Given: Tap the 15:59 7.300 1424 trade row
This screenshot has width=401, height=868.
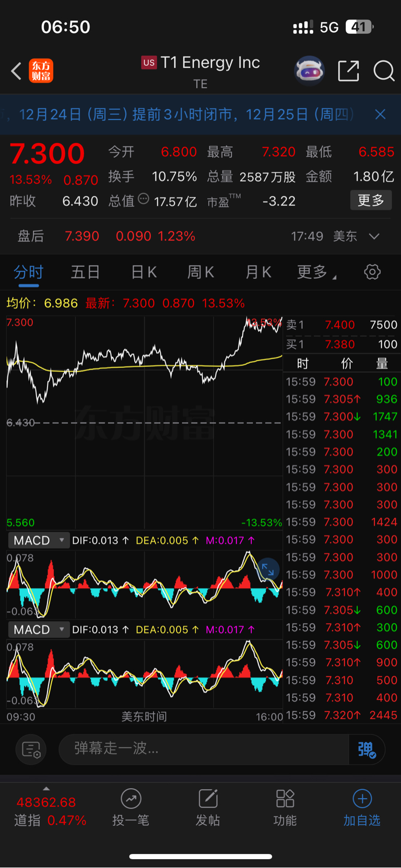Looking at the screenshot, I should coord(341,522).
